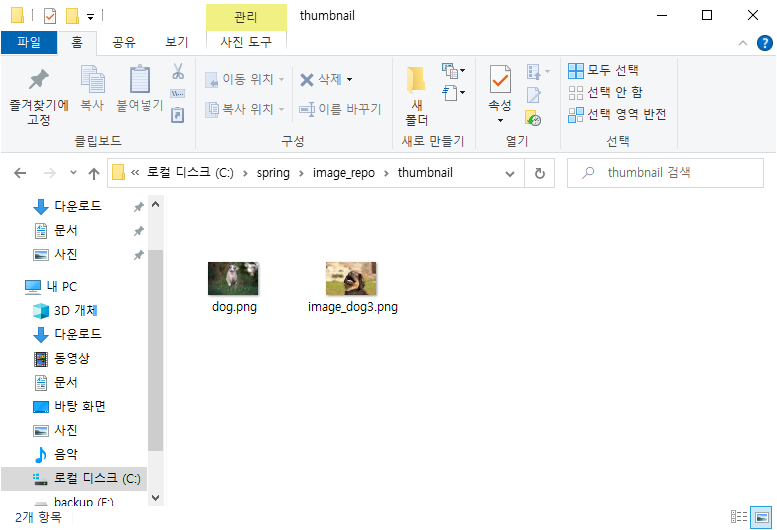Viewport: 777px width, 530px height.
Task: Click Properties icon in Quick Access Toolbar
Action: tap(50, 16)
